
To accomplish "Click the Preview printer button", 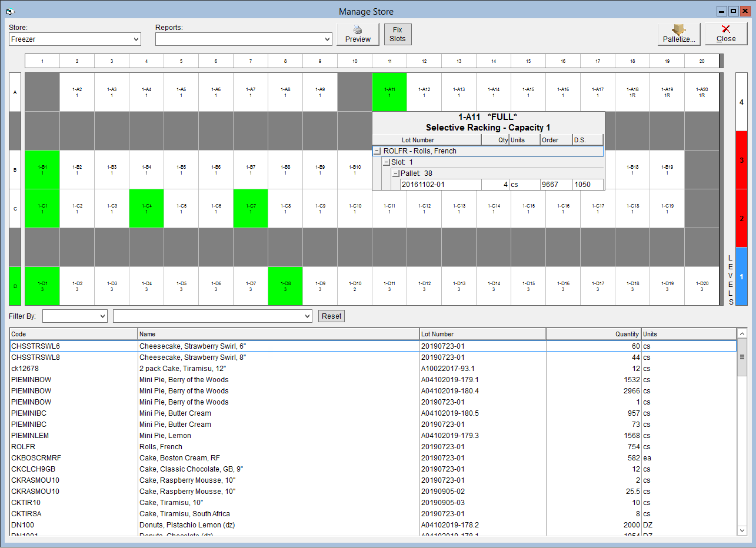I will pyautogui.click(x=358, y=34).
